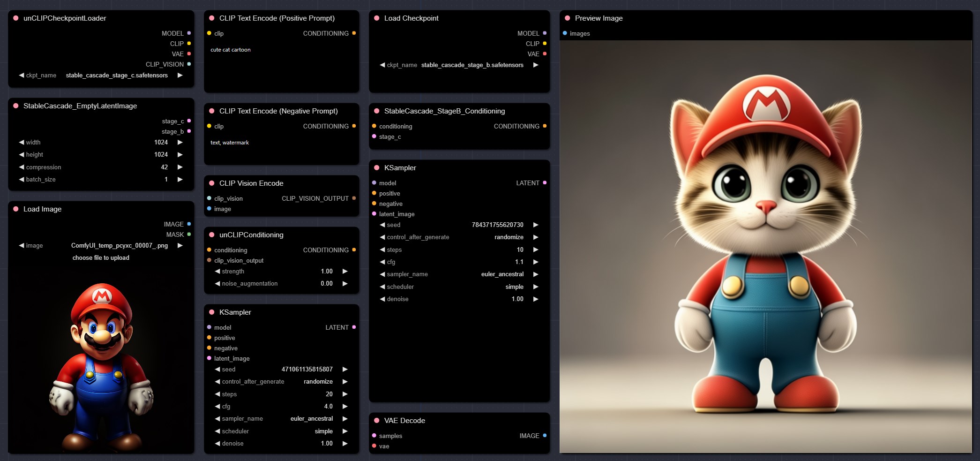Change control_after_generate randomize in the right KSampler
This screenshot has width=980, height=461.
(x=509, y=237)
